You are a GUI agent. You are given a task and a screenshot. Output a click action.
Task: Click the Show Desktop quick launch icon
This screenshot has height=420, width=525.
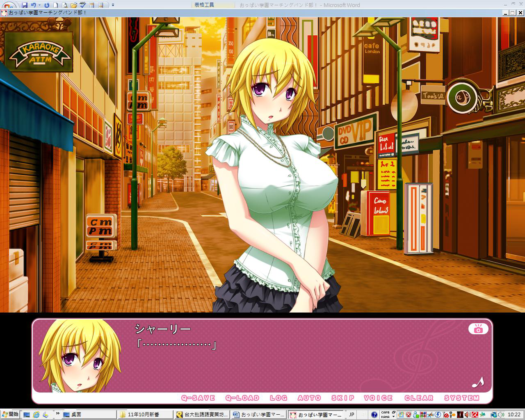[x=27, y=415]
